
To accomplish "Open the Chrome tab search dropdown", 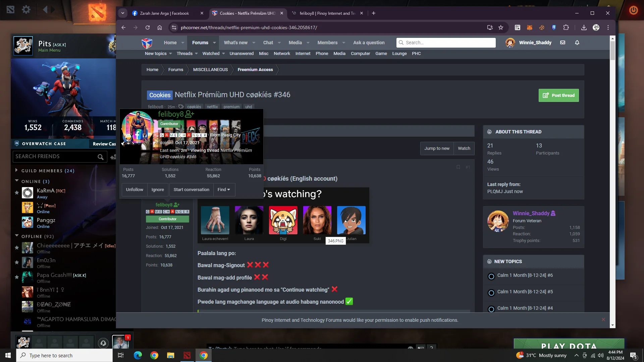I will pos(123,13).
